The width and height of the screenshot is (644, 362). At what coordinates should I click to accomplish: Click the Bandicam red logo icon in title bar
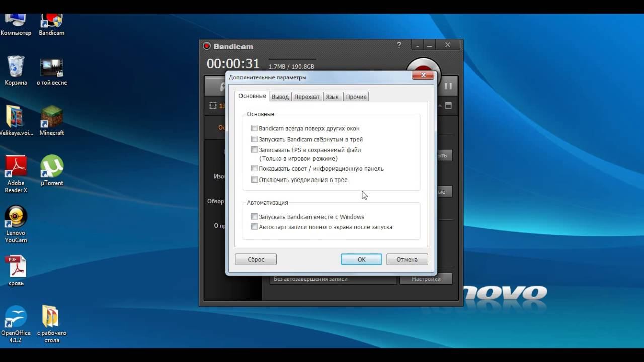pyautogui.click(x=207, y=46)
